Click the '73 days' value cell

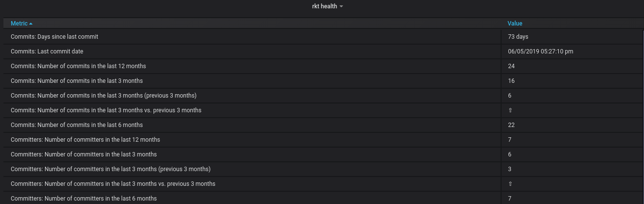pos(518,37)
